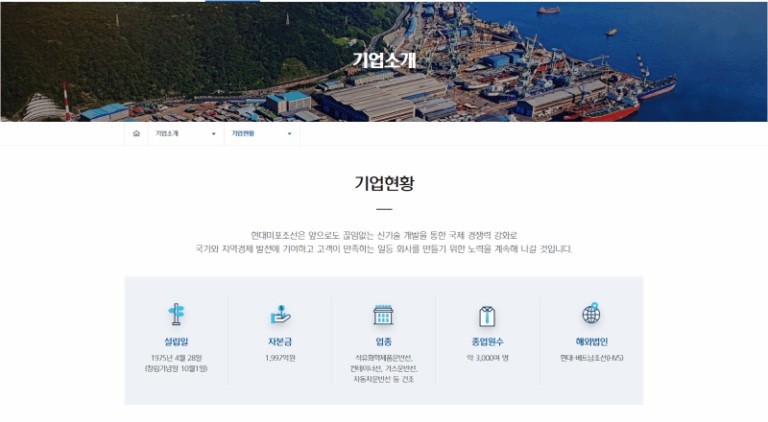Click the 해외법인 globe icon
This screenshot has height=422, width=768.
[591, 313]
